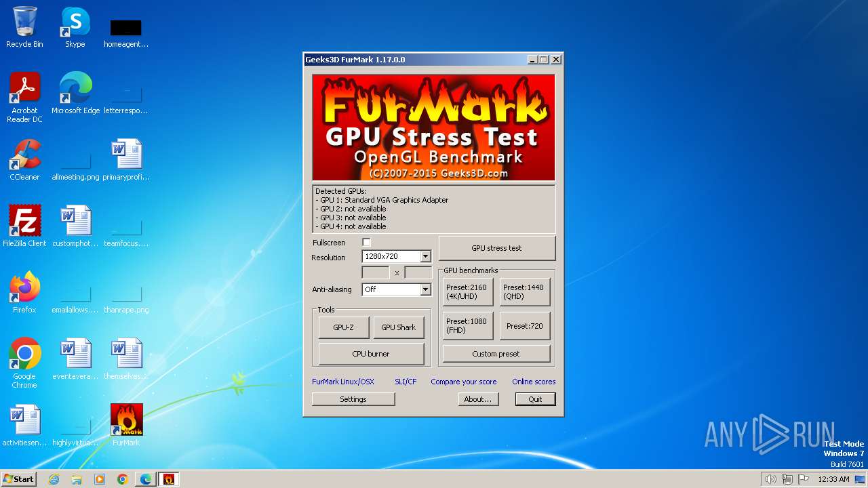
Task: Select the themselves... Word document icon
Action: click(126, 359)
